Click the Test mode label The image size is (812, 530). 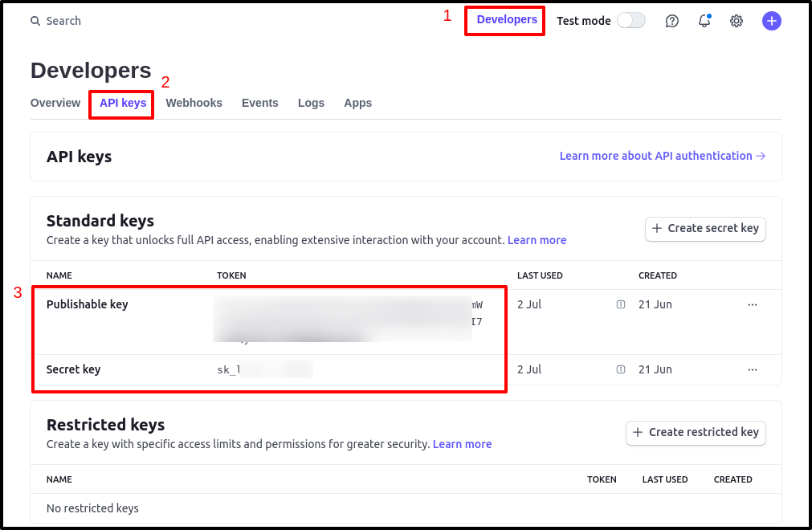point(584,21)
